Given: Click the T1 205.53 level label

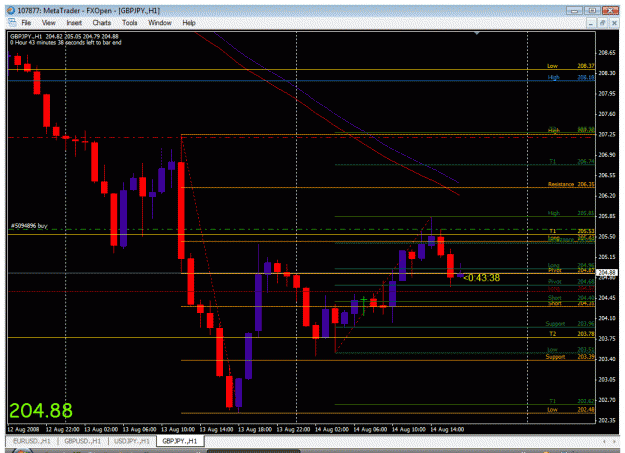Looking at the screenshot, I should pos(572,231).
